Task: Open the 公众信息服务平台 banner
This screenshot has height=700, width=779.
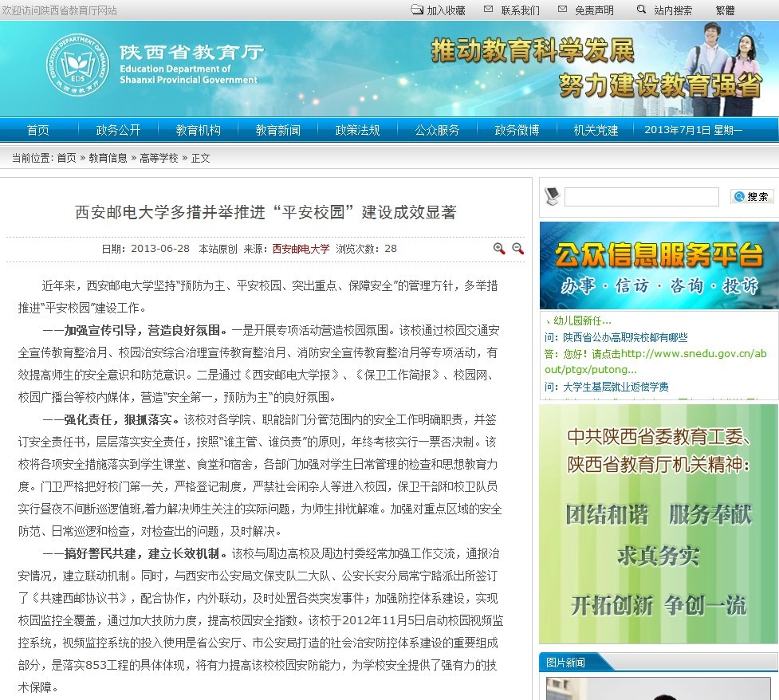Action: pyautogui.click(x=659, y=265)
